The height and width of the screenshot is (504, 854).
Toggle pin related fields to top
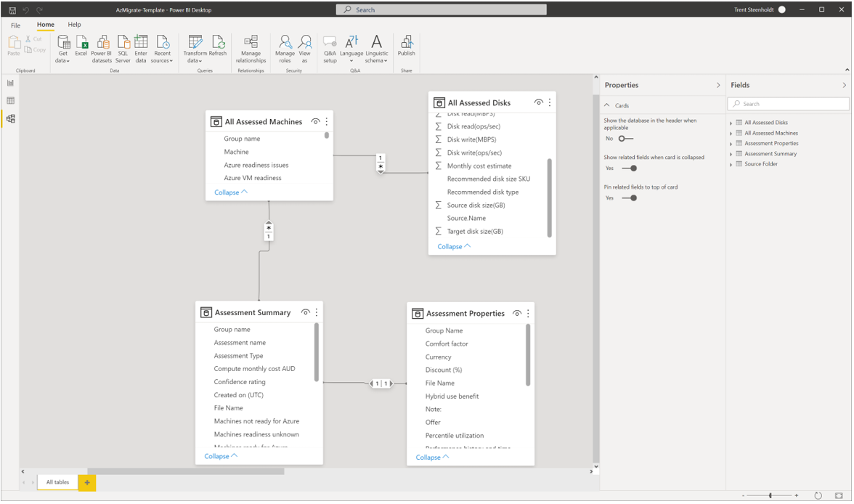(630, 198)
